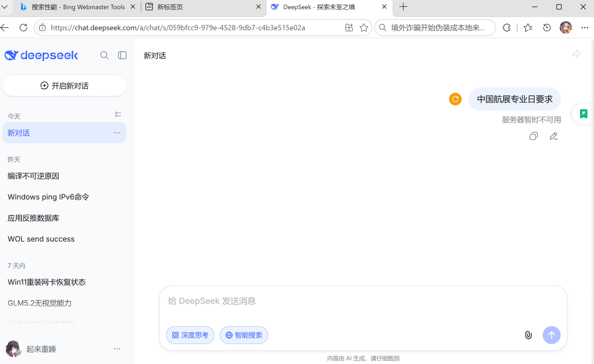The height and width of the screenshot is (364, 594).
Task: Open a new browser tab with the plus button
Action: (x=403, y=7)
